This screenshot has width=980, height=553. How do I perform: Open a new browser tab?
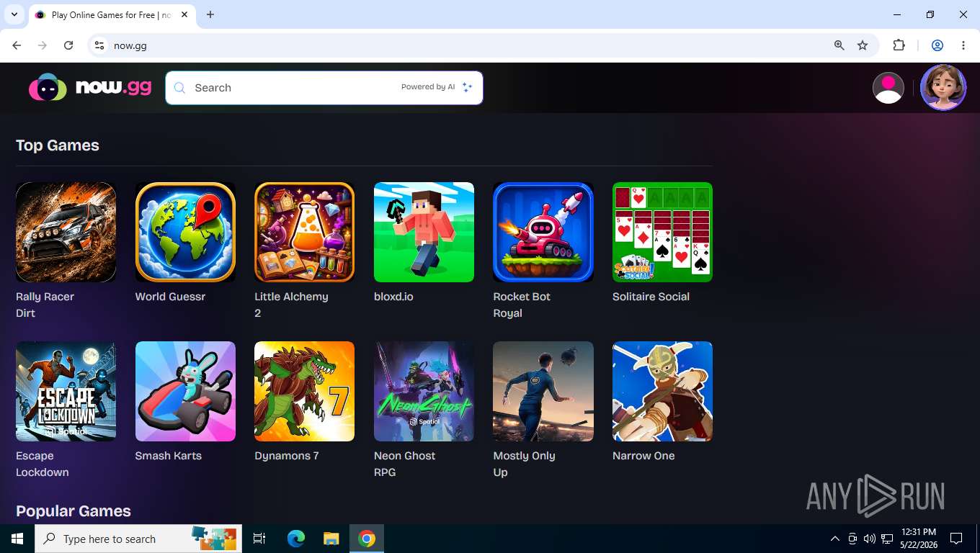pos(210,14)
